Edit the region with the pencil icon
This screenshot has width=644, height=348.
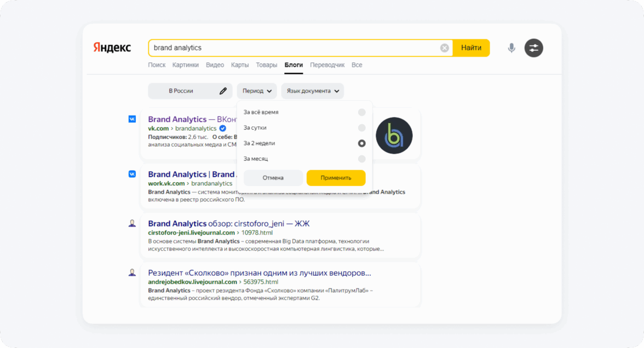click(223, 91)
